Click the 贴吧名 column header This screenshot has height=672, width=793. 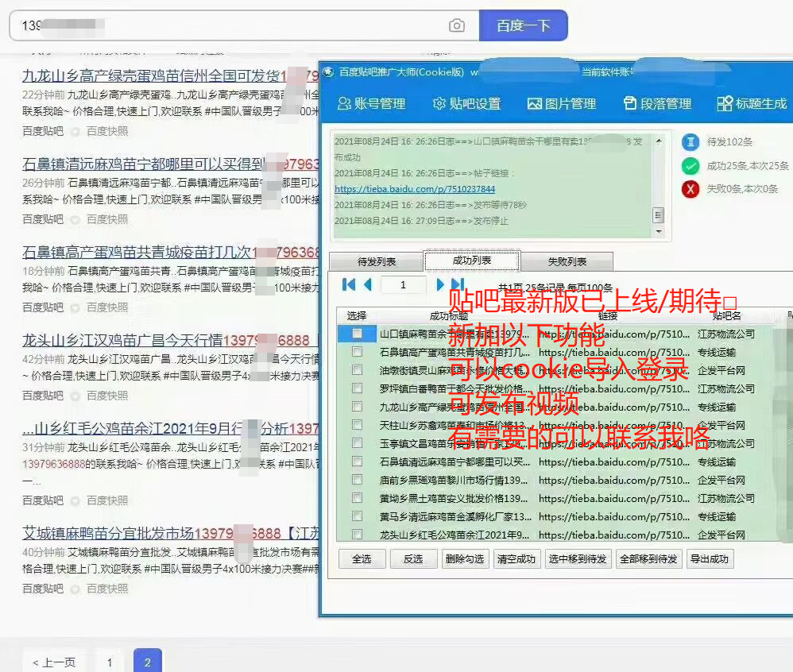(x=727, y=316)
